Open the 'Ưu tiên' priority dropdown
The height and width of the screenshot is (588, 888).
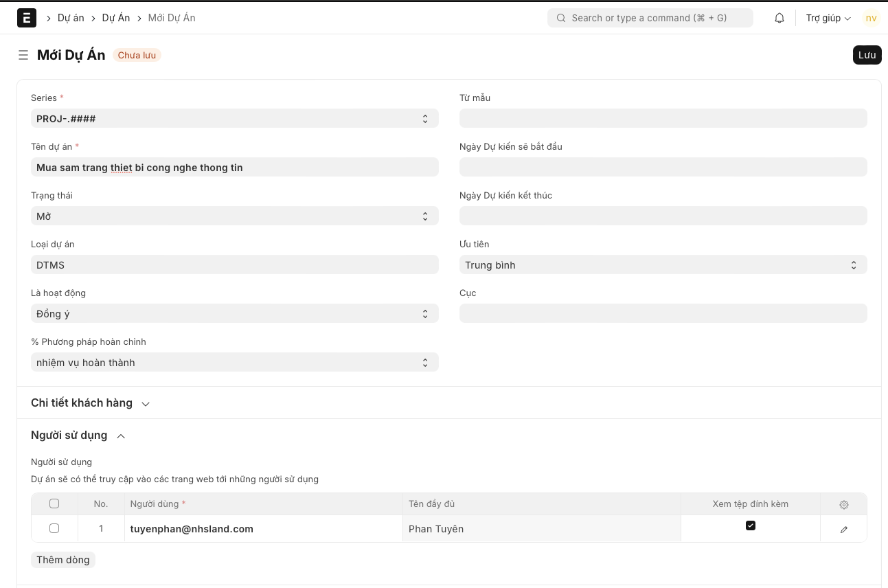[663, 265]
